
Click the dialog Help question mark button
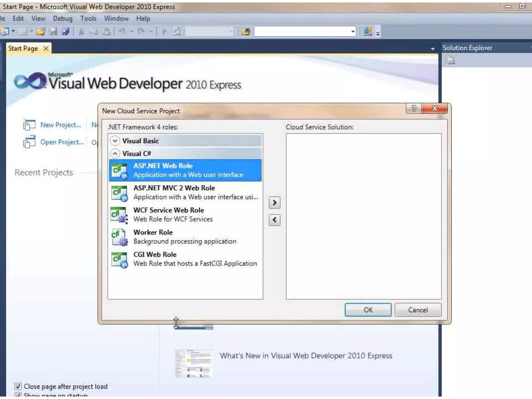coord(414,109)
